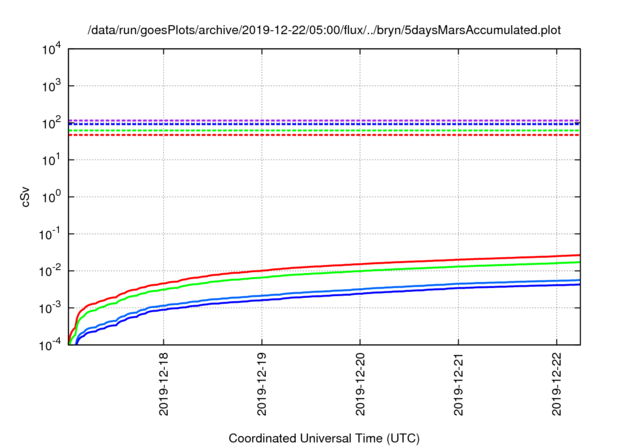The height and width of the screenshot is (448, 640).
Task: Click the 10^1 y-axis tick label
Action: pos(51,160)
